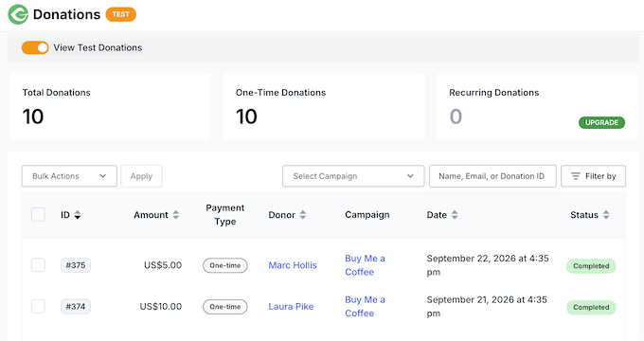
Task: Select checkbox for donation #374
Action: [x=38, y=306]
